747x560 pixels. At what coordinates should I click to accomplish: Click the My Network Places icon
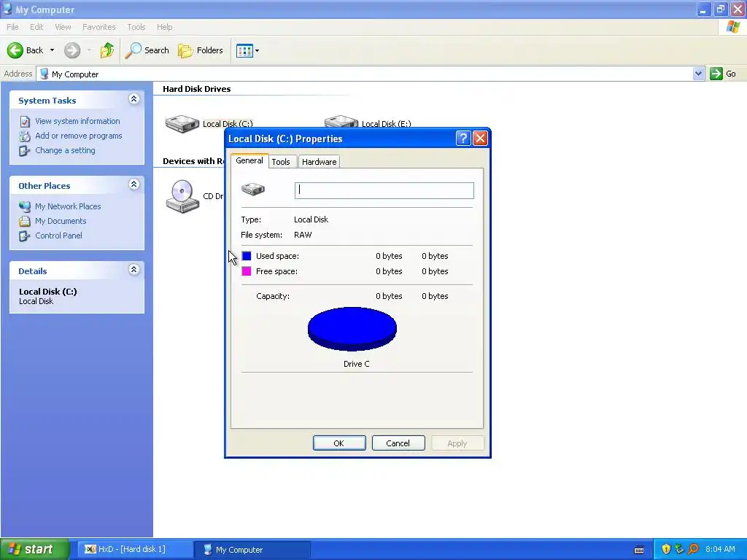tap(25, 206)
